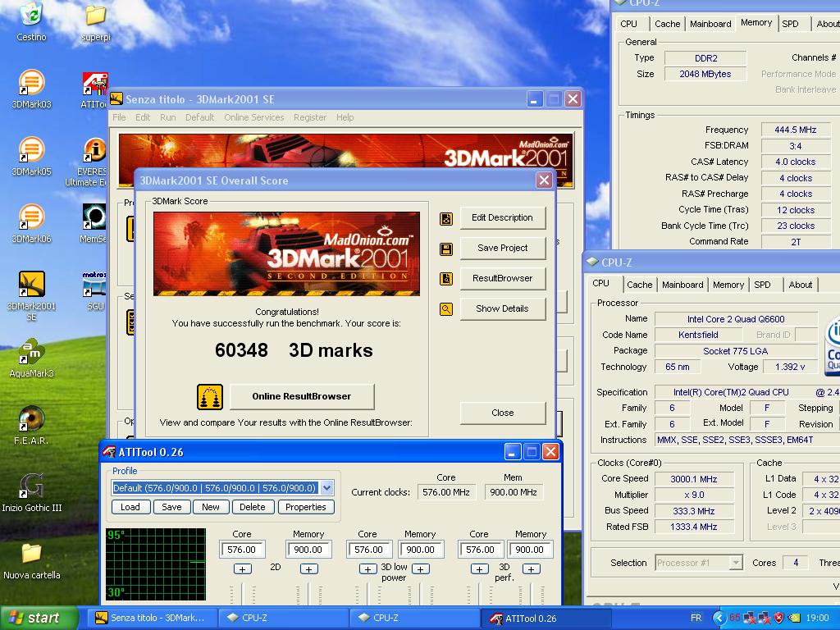The height and width of the screenshot is (630, 840).
Task: Click the Intel Core 2 Quad Q6600 name field
Action: (x=736, y=319)
